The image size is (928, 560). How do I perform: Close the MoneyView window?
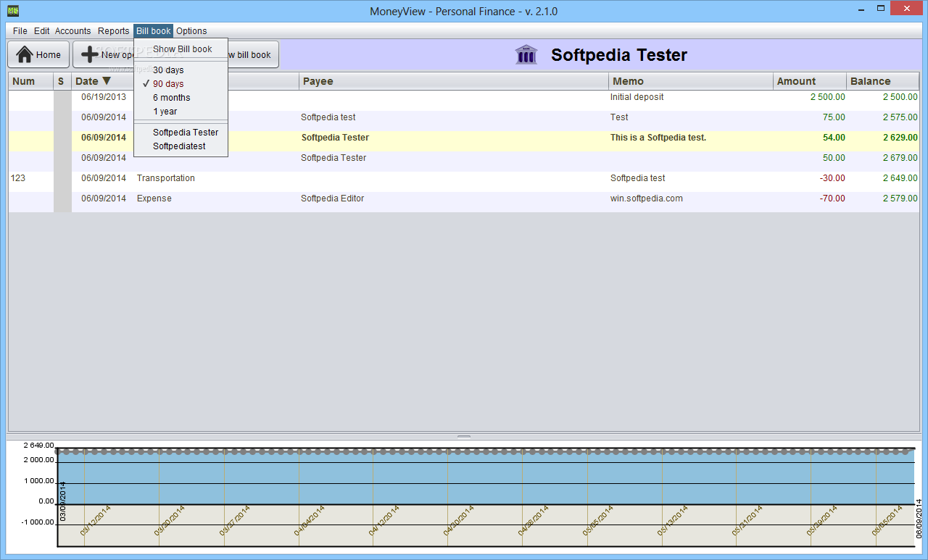point(908,8)
